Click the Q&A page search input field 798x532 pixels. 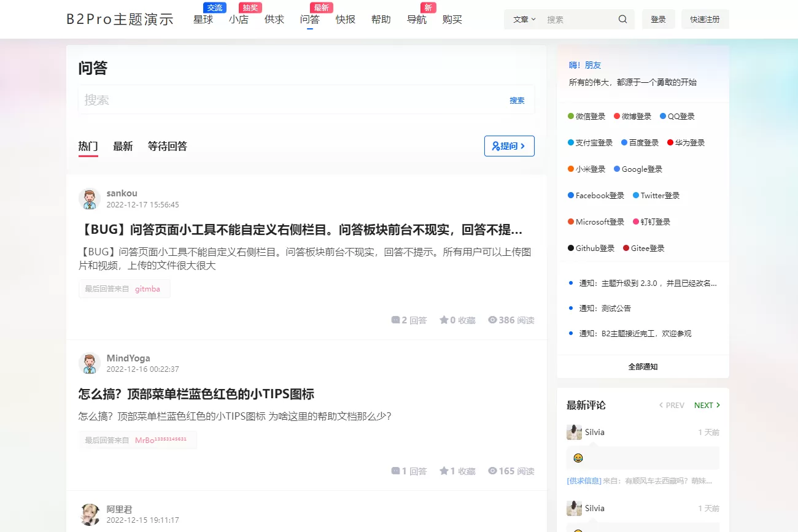(289, 100)
